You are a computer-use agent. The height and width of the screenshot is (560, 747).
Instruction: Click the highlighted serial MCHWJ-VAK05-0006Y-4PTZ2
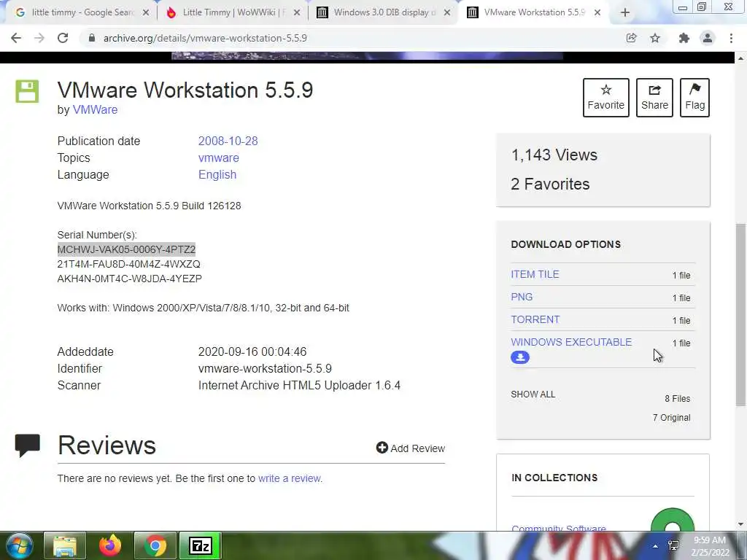pyautogui.click(x=126, y=249)
